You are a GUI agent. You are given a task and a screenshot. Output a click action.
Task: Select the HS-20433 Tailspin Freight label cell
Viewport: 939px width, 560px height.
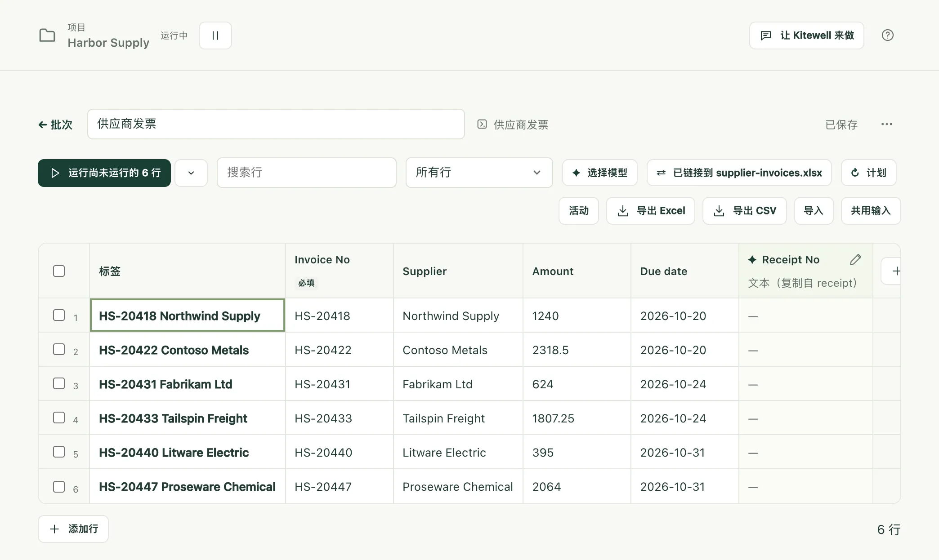188,418
